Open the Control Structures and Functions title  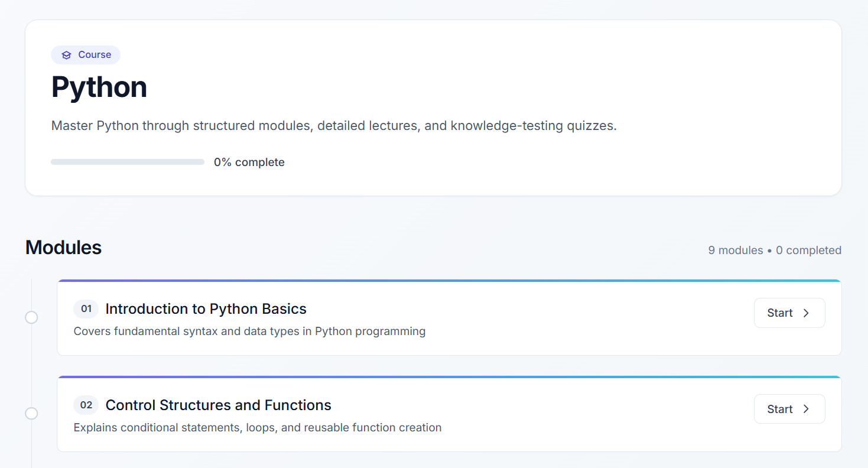pyautogui.click(x=218, y=405)
